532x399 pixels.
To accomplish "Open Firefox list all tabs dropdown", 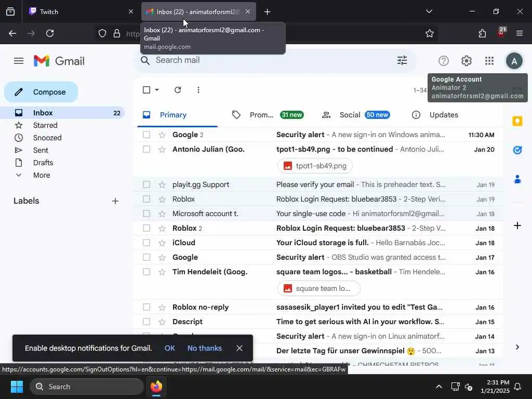I will pyautogui.click(x=429, y=11).
